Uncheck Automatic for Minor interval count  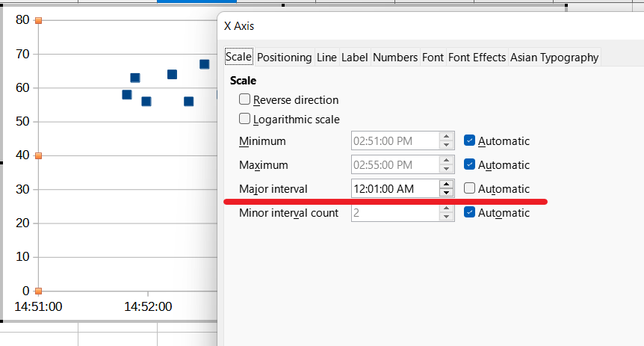pyautogui.click(x=469, y=212)
